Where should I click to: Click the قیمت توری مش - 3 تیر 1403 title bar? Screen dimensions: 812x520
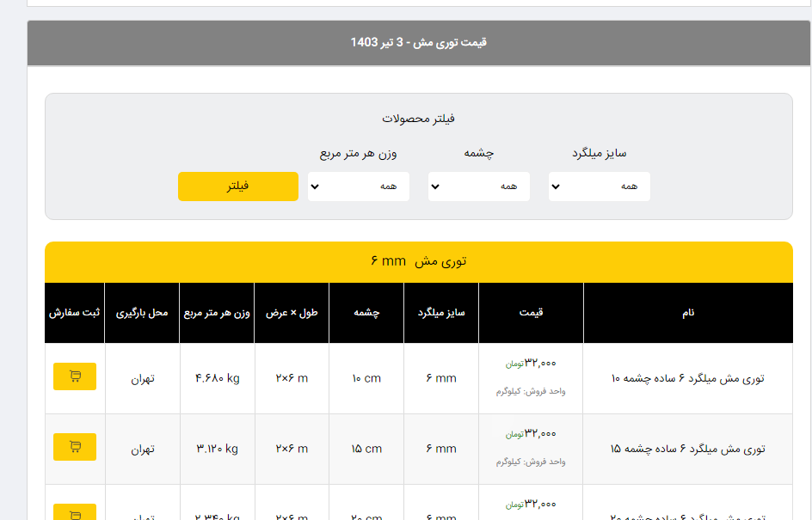click(x=419, y=42)
